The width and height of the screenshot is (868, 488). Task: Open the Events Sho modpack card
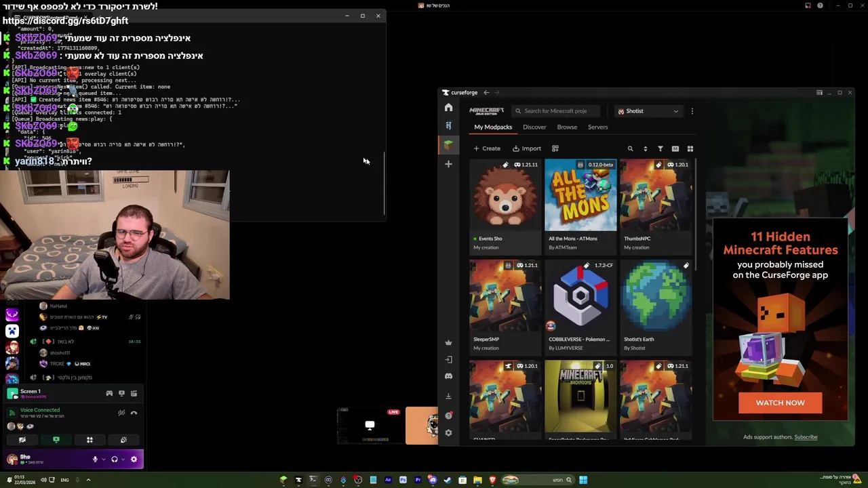click(x=505, y=206)
